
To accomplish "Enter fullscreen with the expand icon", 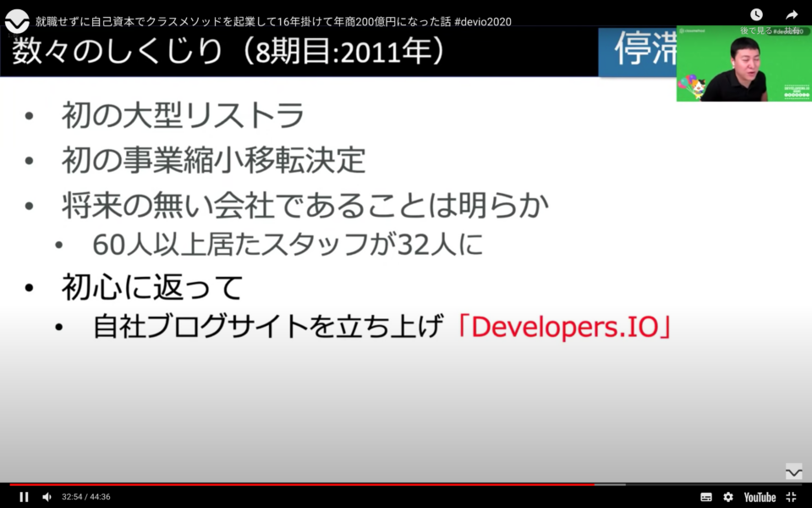I will tap(791, 497).
